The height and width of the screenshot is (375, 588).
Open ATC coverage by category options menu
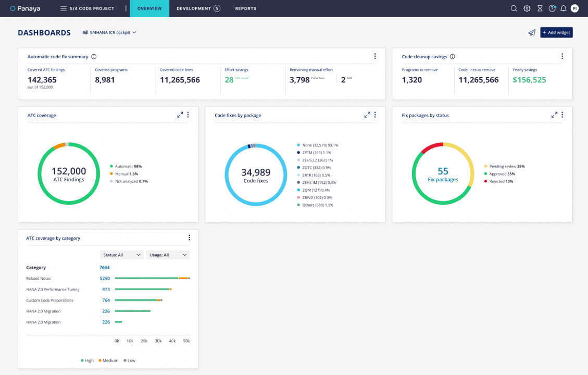pos(189,238)
